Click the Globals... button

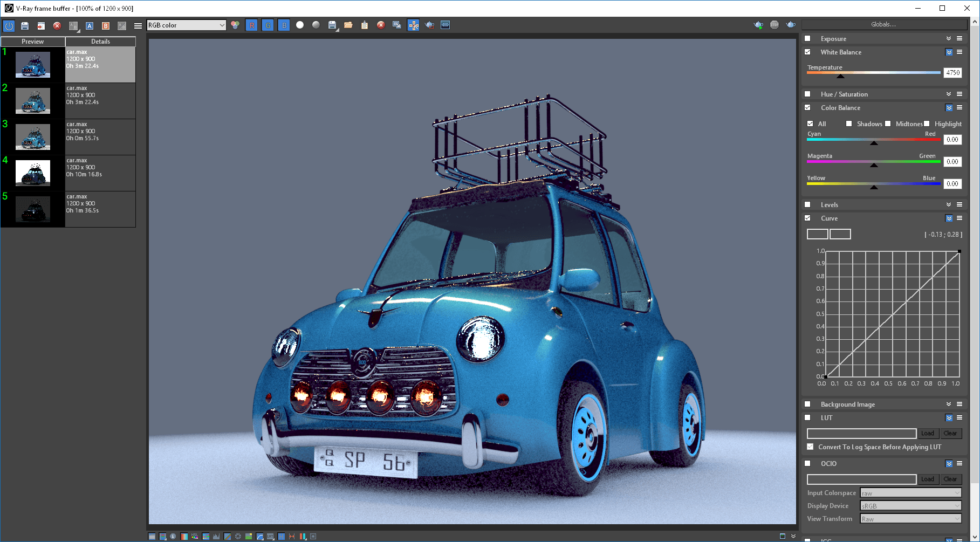click(x=884, y=24)
